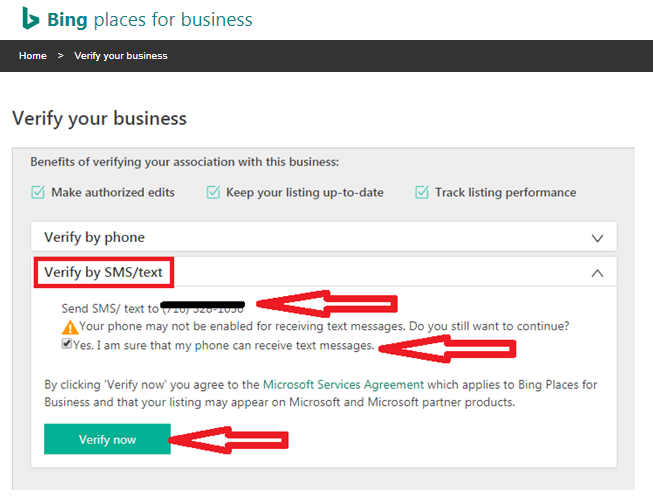Click the Make authorized edits check icon
Viewport: 653px width, 502px height.
tap(38, 192)
